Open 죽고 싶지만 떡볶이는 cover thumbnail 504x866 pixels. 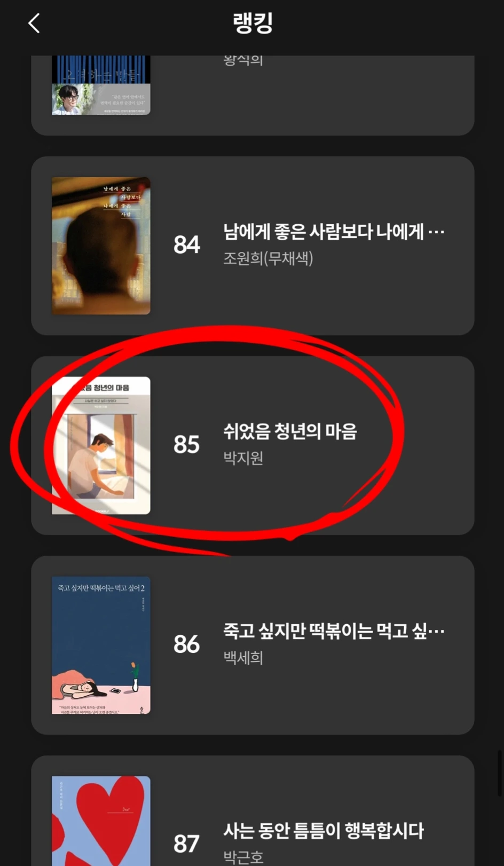click(101, 645)
